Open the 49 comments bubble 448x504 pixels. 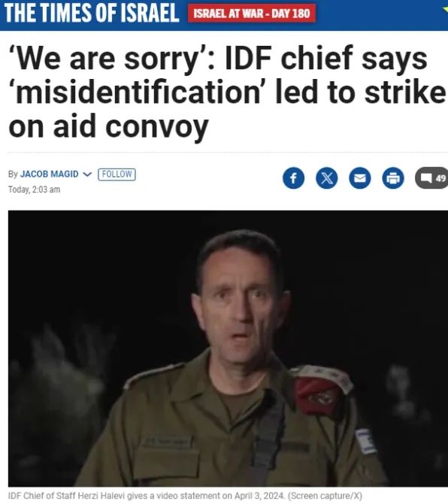431,178
